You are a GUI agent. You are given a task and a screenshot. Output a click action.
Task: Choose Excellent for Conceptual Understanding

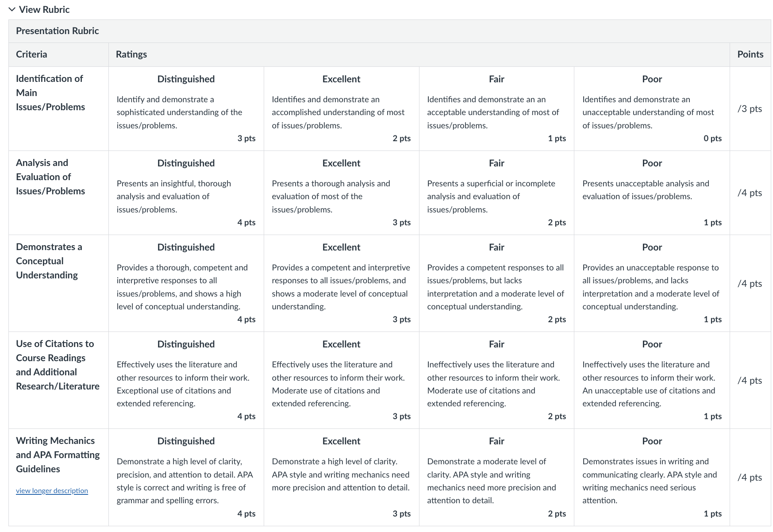point(342,283)
